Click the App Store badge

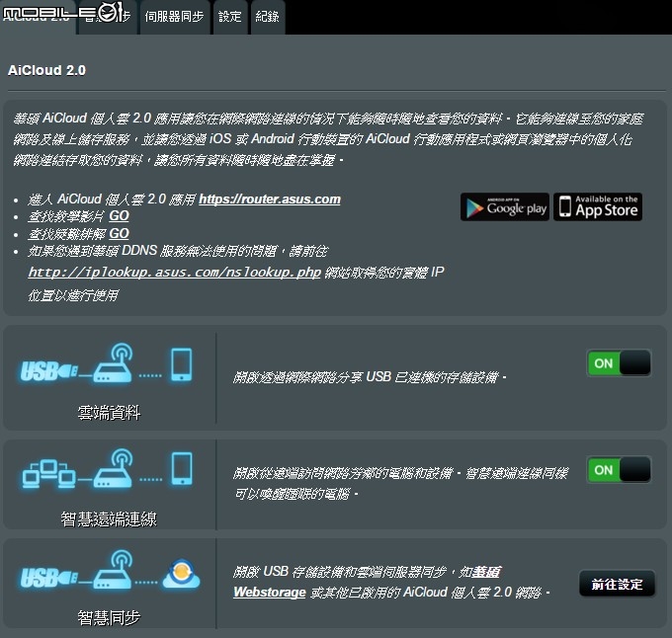[x=598, y=206]
